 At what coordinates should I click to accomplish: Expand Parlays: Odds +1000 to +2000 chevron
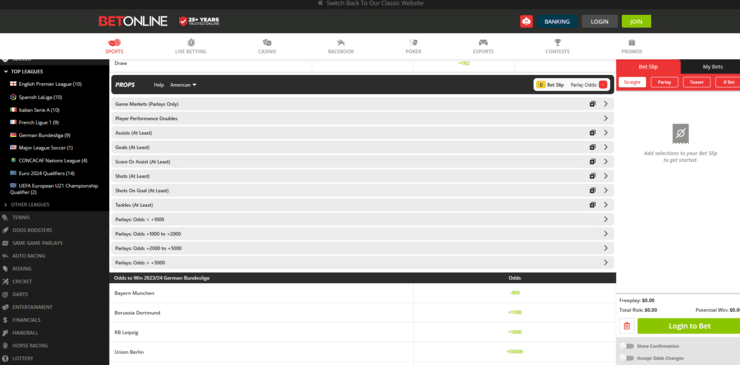click(x=605, y=234)
